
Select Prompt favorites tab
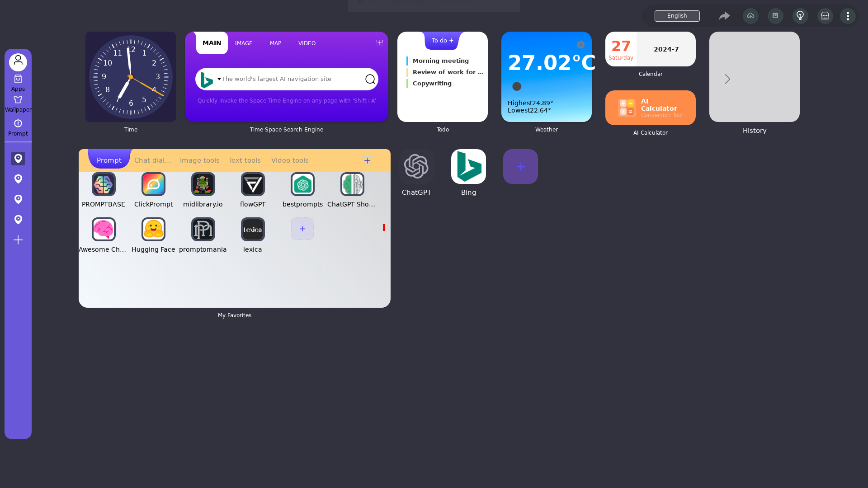(109, 160)
